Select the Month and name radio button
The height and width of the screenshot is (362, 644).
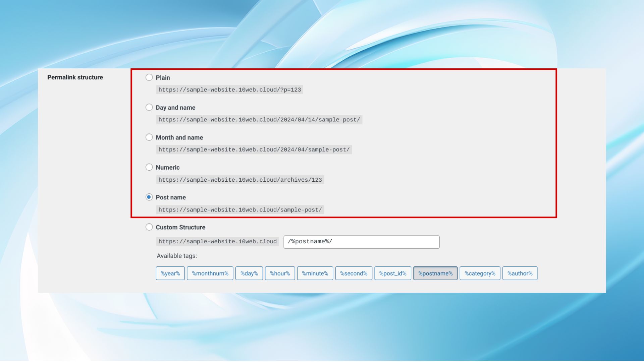pos(149,137)
